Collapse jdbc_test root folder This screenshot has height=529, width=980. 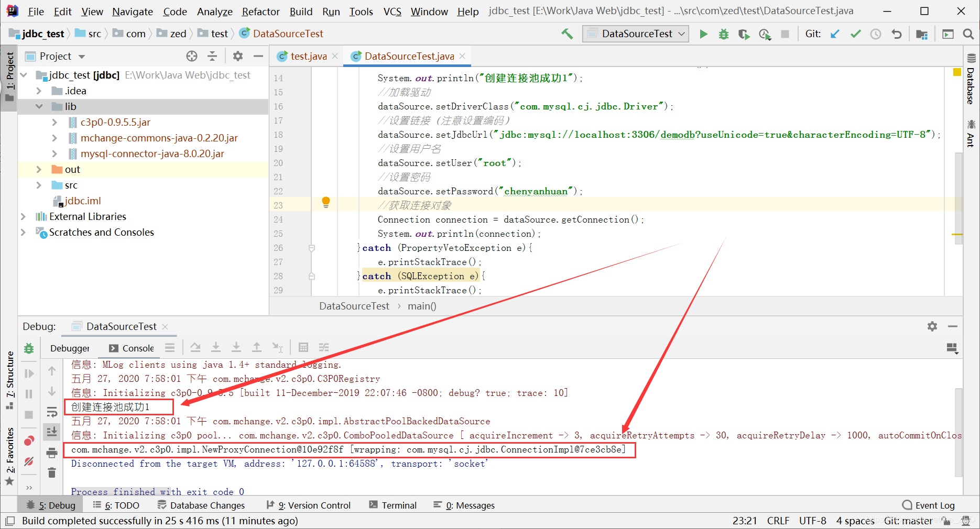coord(24,75)
